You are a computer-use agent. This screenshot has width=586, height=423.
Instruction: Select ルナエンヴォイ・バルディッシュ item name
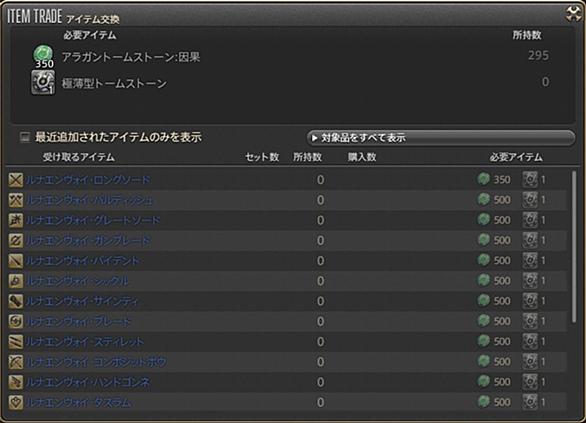89,200
